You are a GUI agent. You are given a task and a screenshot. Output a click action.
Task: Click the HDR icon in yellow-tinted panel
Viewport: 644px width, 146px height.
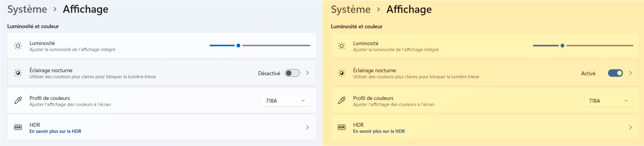tap(342, 127)
